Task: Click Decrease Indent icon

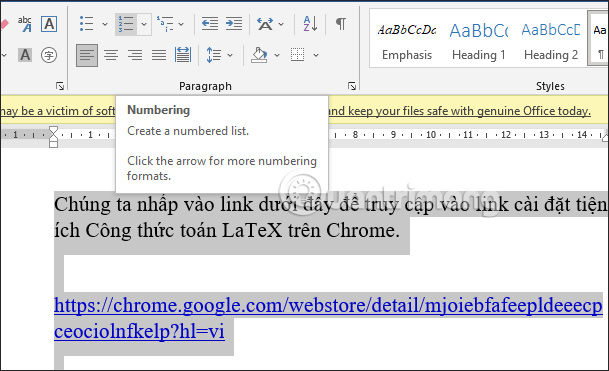Action: coord(210,24)
